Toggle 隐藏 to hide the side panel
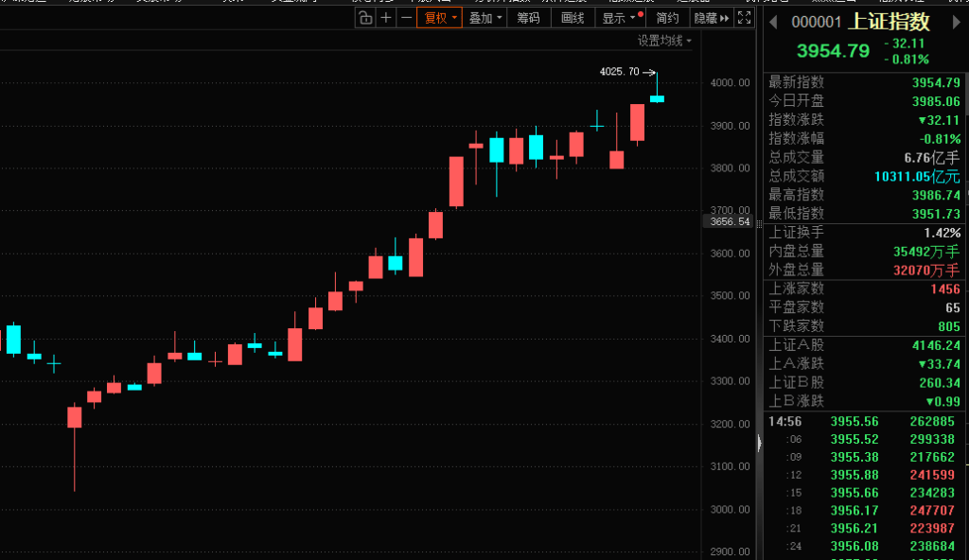Viewport: 969px width, 560px height. tap(711, 18)
